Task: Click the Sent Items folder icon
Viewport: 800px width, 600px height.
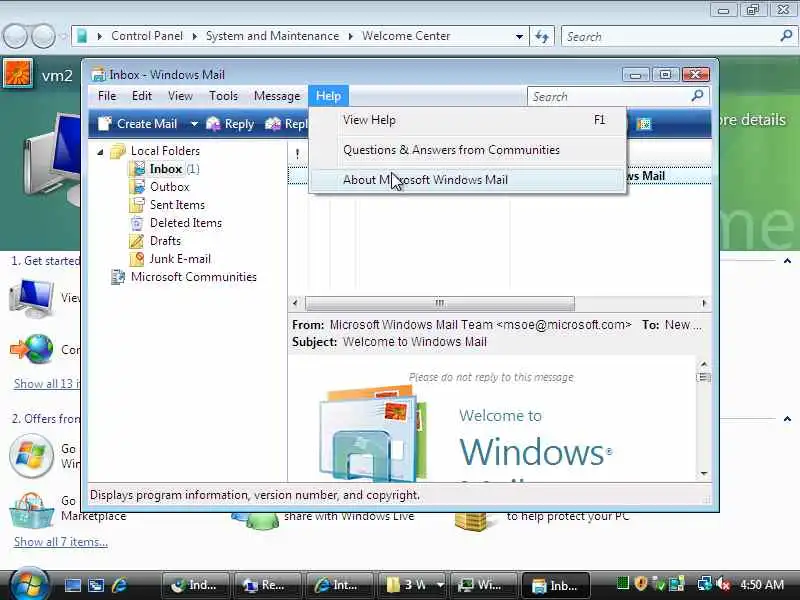Action: pyautogui.click(x=137, y=205)
